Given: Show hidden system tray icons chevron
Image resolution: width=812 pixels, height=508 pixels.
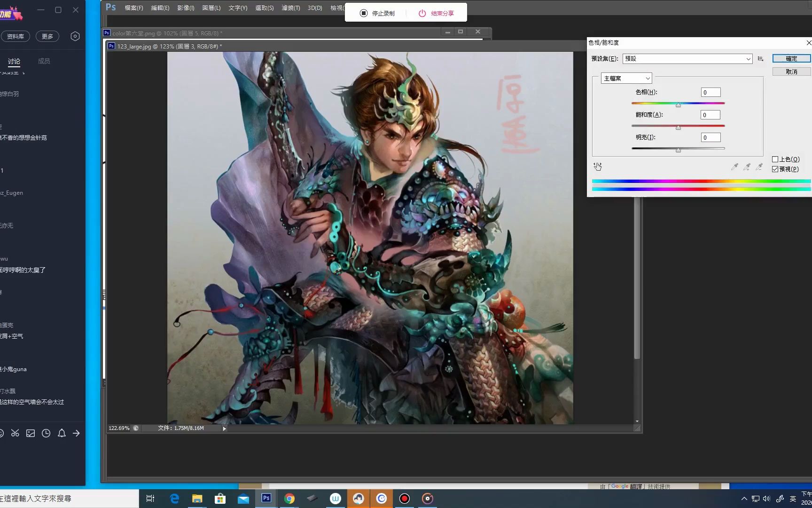Looking at the screenshot, I should point(744,499).
